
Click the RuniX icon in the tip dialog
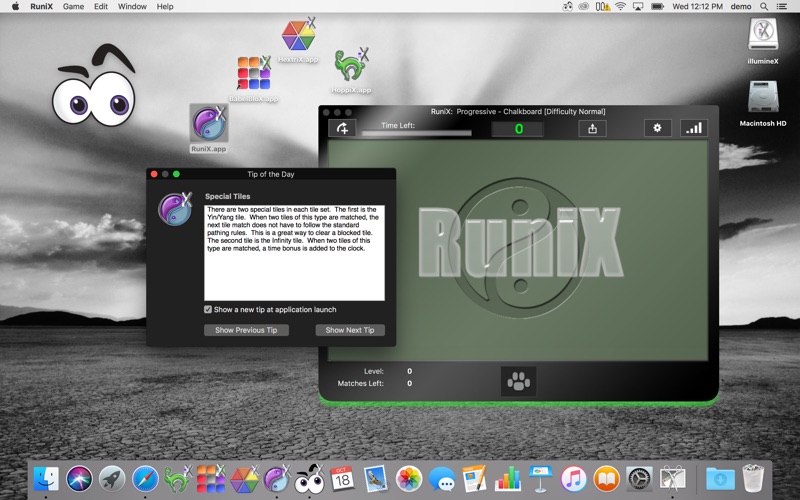(x=175, y=209)
